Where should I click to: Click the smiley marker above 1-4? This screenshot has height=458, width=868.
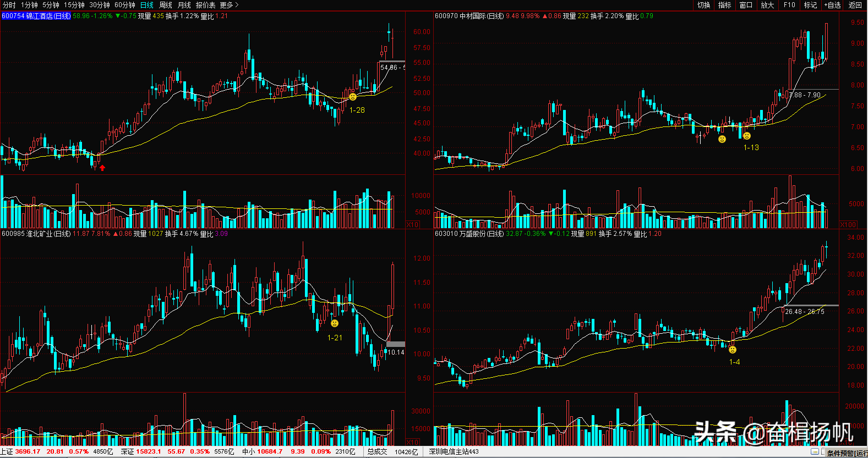(x=733, y=350)
